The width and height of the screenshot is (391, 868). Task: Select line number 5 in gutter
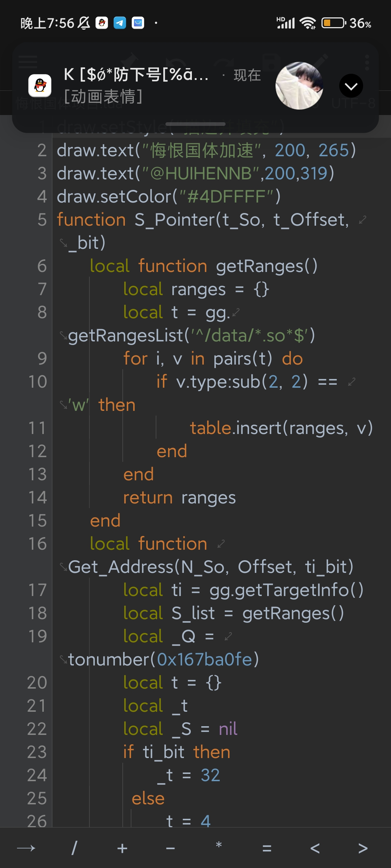42,220
